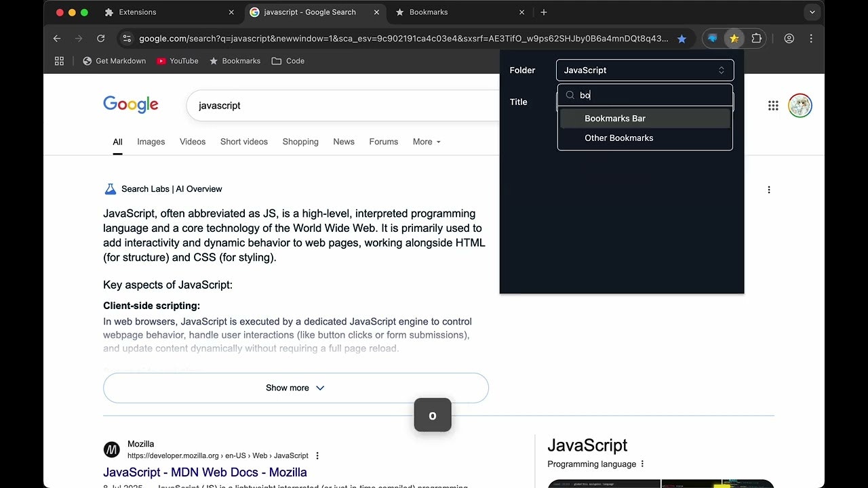Open the Extensions puzzle menu
The height and width of the screenshot is (488, 868).
coord(757,39)
